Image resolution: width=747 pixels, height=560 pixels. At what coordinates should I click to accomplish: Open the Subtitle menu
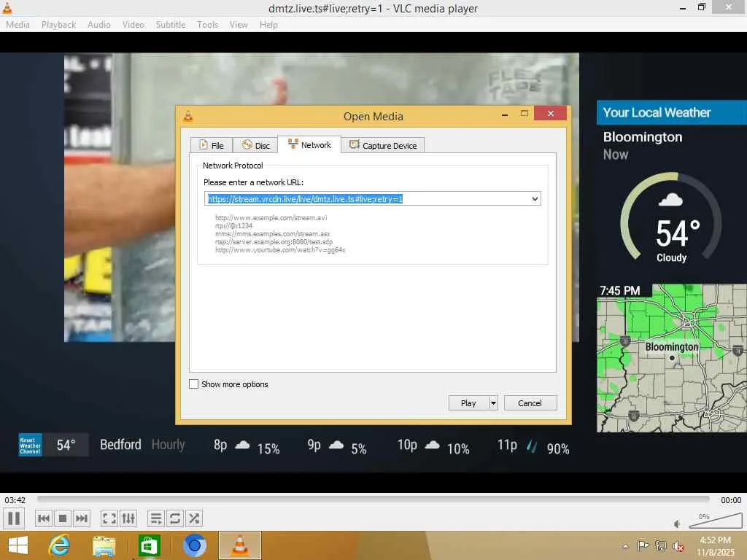click(171, 24)
